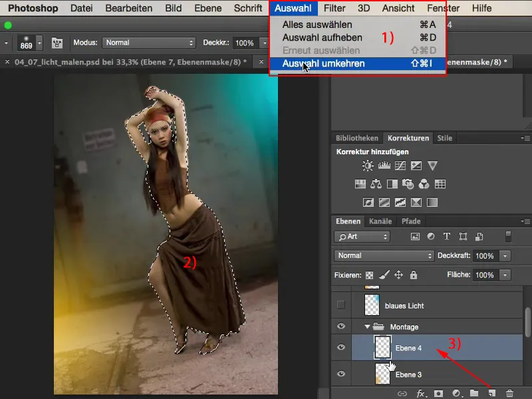
Task: Switch to the Bibliotheken tab
Action: tap(357, 138)
